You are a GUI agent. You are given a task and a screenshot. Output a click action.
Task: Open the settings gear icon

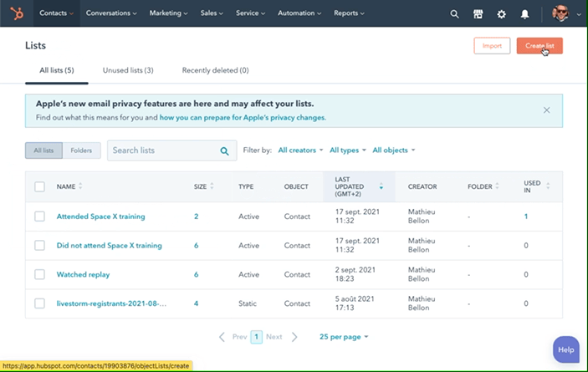(501, 14)
